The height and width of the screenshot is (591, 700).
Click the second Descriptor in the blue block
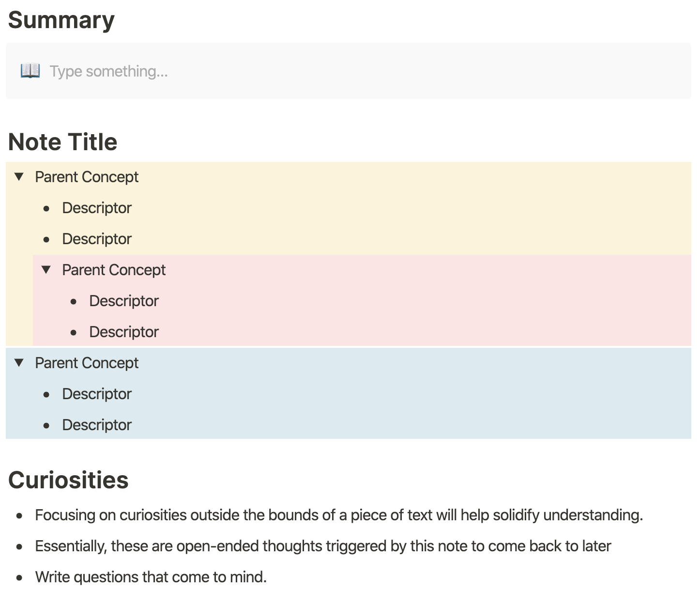point(97,425)
